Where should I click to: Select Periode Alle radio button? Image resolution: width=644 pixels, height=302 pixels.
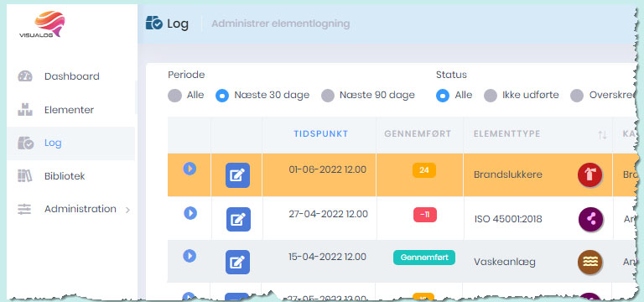point(174,96)
